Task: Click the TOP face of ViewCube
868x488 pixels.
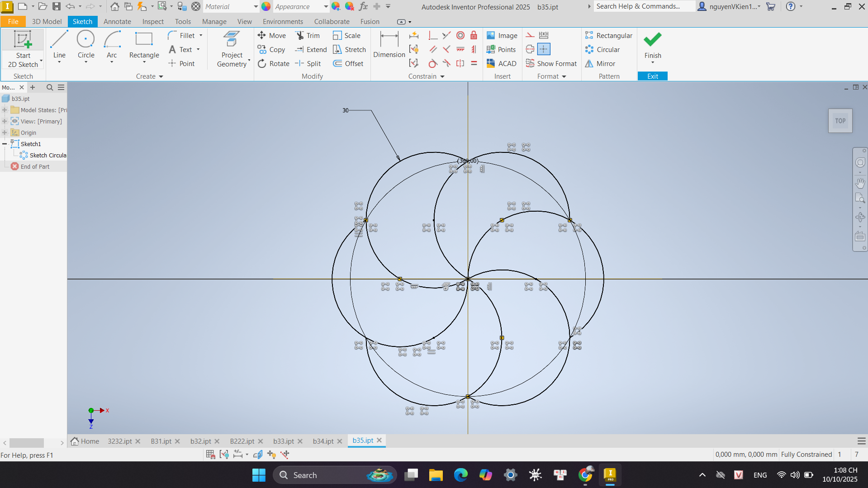Action: [x=840, y=121]
